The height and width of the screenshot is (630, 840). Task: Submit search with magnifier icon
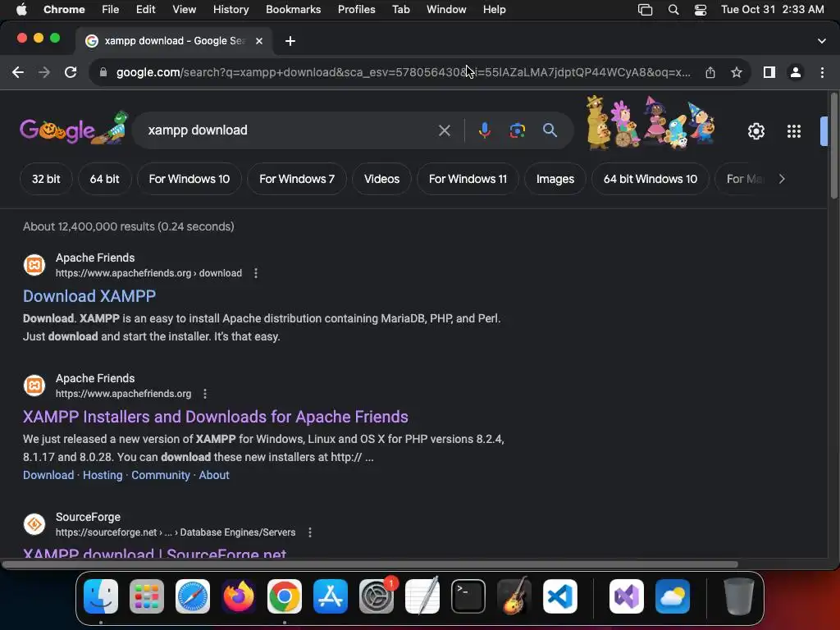(x=550, y=130)
